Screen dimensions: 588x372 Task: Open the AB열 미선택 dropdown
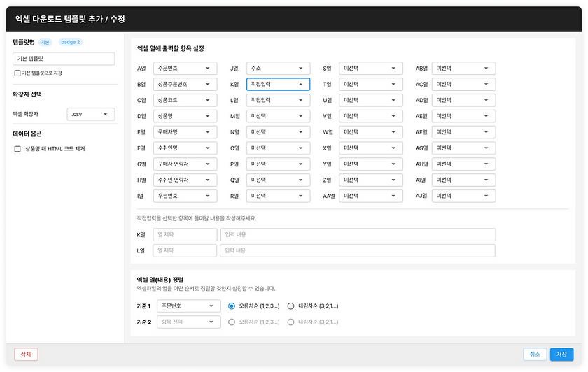pyautogui.click(x=463, y=69)
